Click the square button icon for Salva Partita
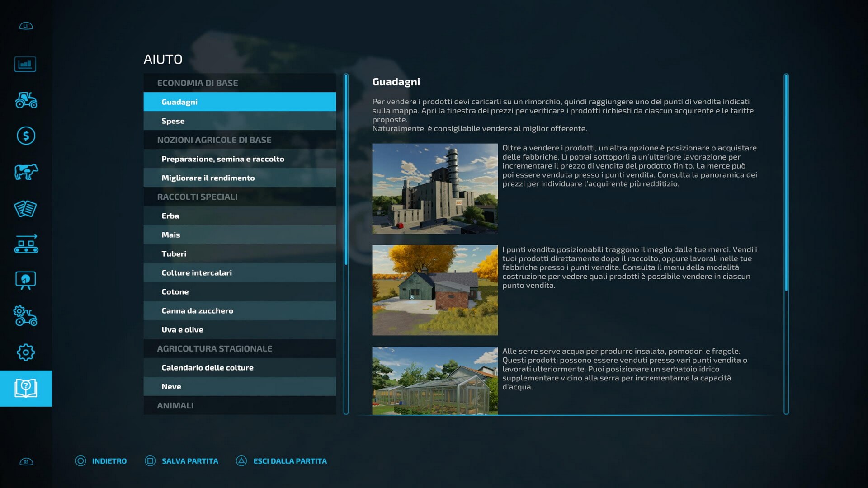The image size is (868, 488). [150, 461]
